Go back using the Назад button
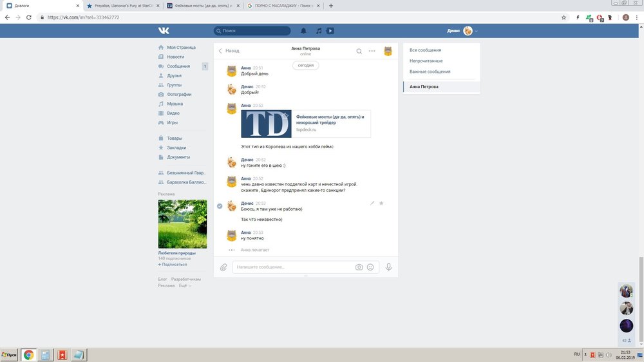The width and height of the screenshot is (644, 362). tap(229, 51)
